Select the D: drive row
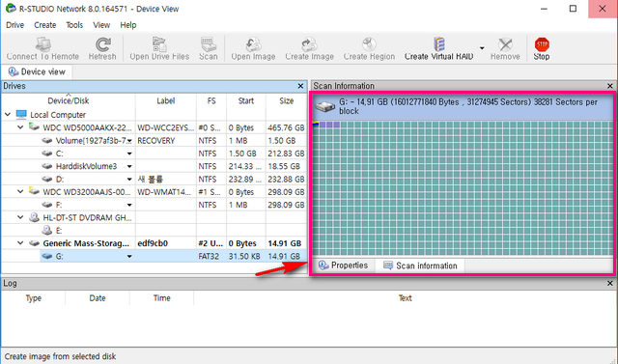 tap(154, 180)
